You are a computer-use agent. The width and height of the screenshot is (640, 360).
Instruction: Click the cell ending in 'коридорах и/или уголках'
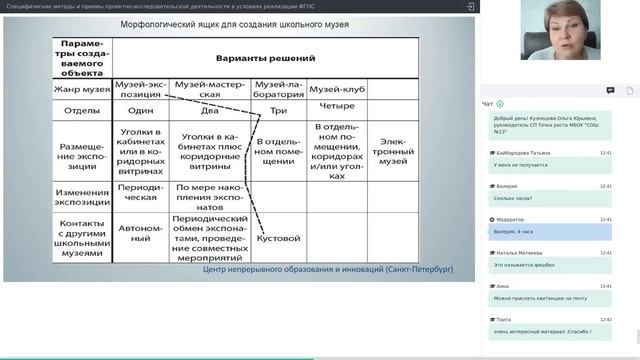pyautogui.click(x=337, y=151)
